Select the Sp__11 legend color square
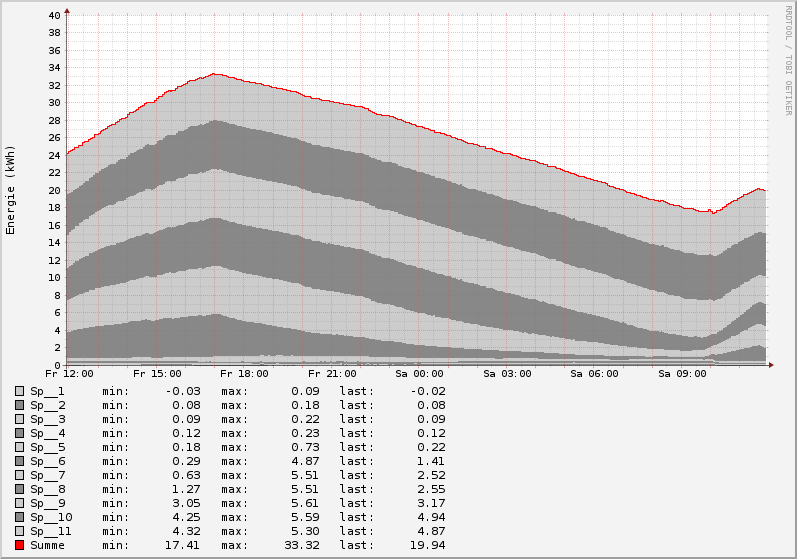 tap(20, 531)
